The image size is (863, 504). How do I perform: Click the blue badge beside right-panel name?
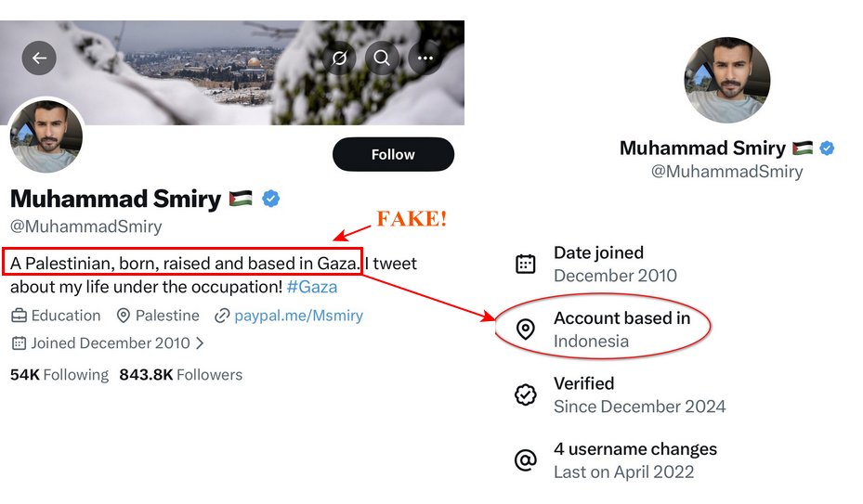point(826,148)
